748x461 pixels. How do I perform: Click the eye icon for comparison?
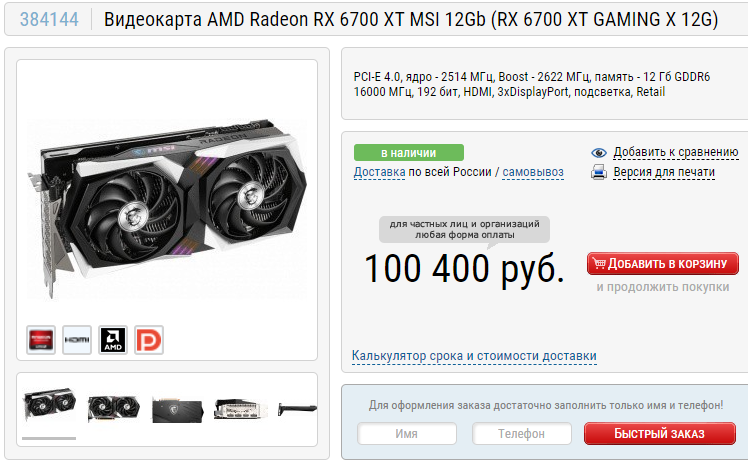tap(599, 153)
